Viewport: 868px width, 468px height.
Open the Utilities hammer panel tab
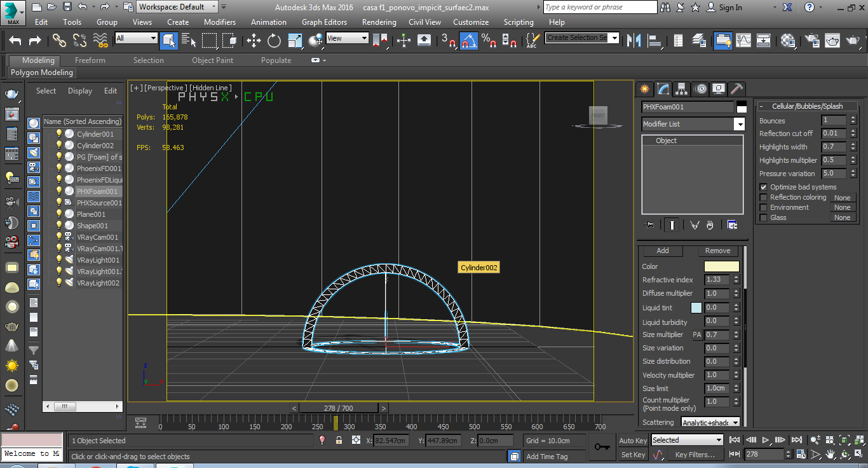[736, 89]
